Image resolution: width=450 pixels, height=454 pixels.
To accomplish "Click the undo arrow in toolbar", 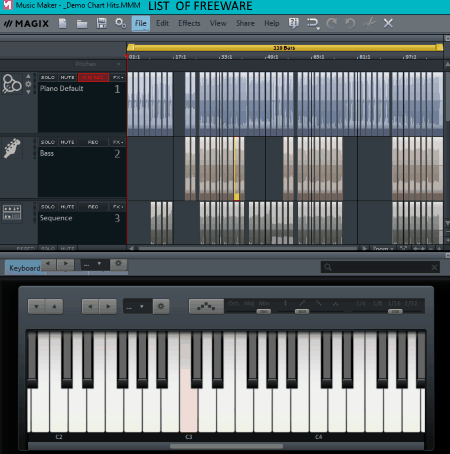I will 350,23.
